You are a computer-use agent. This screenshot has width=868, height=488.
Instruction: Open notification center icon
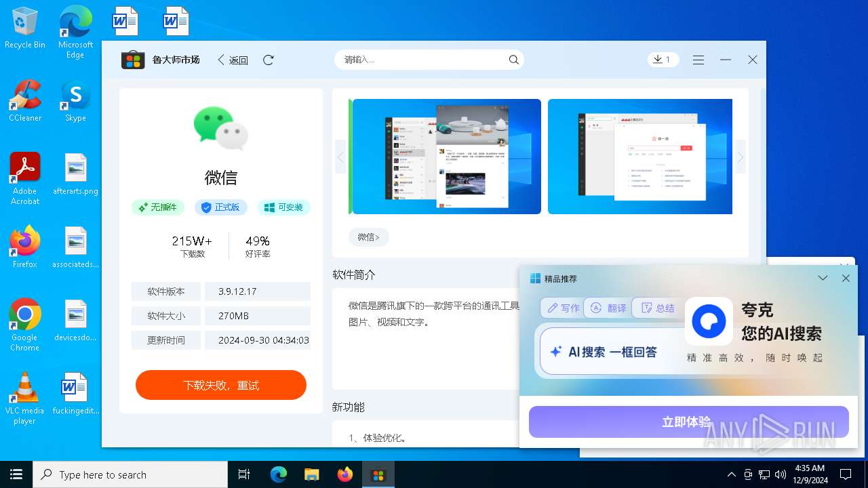coord(846,474)
